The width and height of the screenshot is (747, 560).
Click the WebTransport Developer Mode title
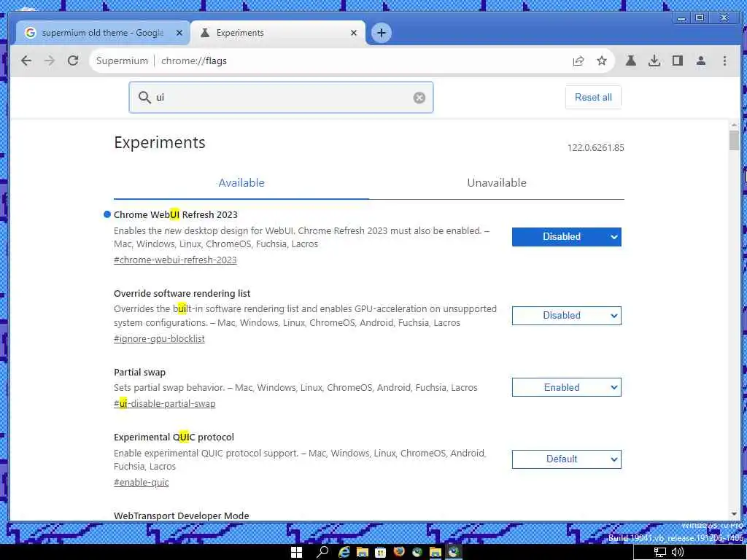point(182,516)
